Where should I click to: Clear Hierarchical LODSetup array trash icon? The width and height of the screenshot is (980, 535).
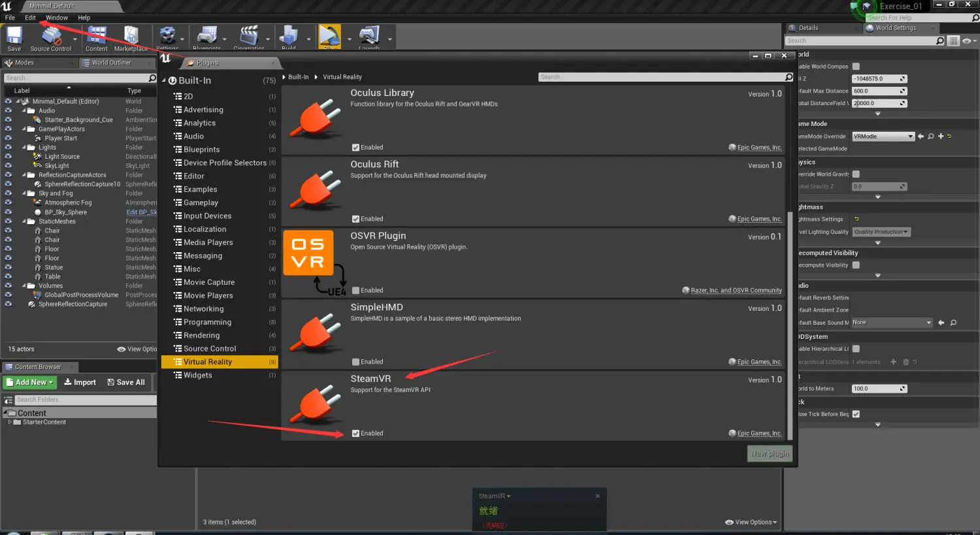906,362
